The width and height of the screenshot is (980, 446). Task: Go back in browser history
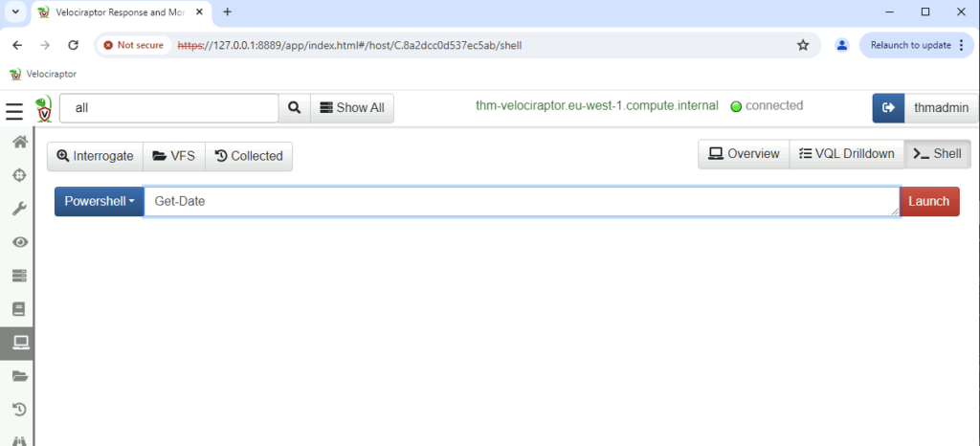(x=17, y=45)
